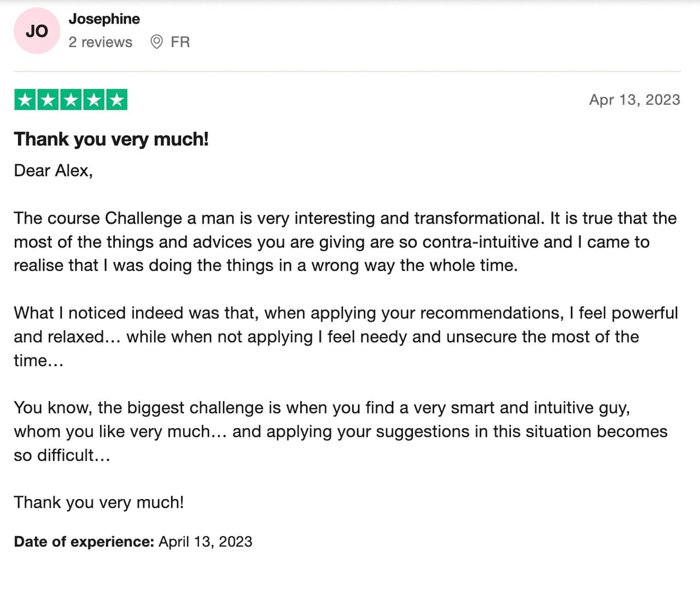Click the JO avatar circle
The width and height of the screenshot is (700, 616).
coord(37,31)
